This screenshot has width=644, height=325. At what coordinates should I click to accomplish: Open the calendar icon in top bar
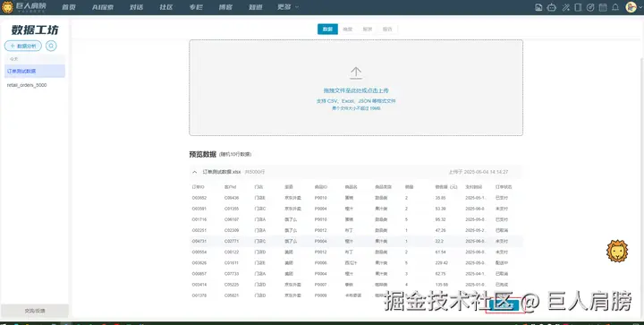point(603,7)
